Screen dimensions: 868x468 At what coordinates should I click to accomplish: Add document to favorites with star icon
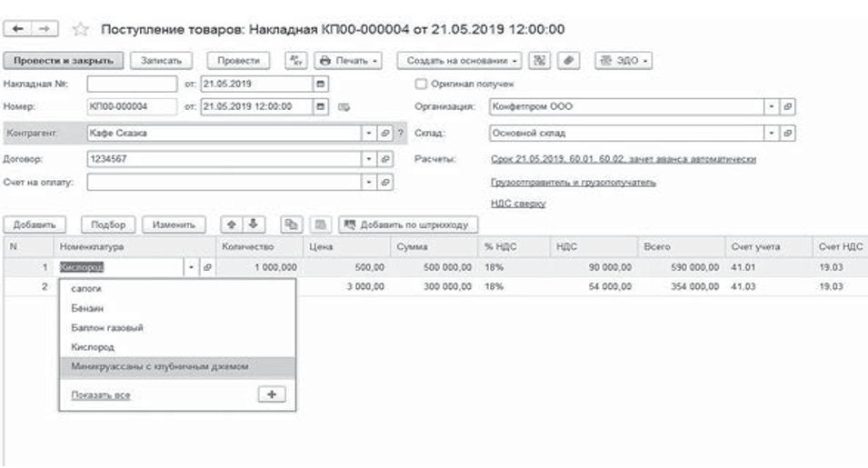(79, 30)
